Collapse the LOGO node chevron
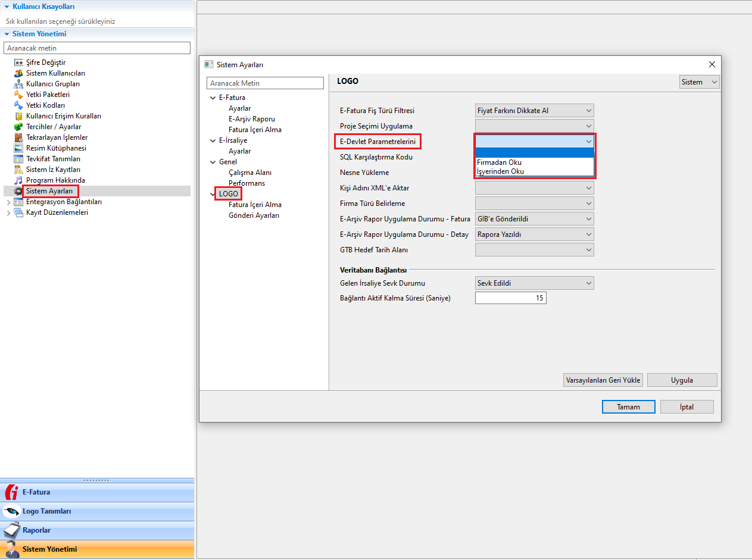This screenshot has width=752, height=560. pyautogui.click(x=213, y=194)
